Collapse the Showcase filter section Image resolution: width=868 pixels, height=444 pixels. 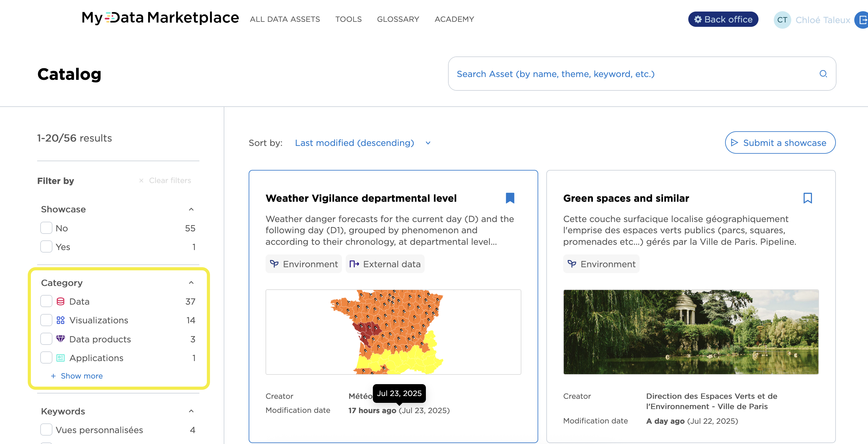pyautogui.click(x=191, y=209)
